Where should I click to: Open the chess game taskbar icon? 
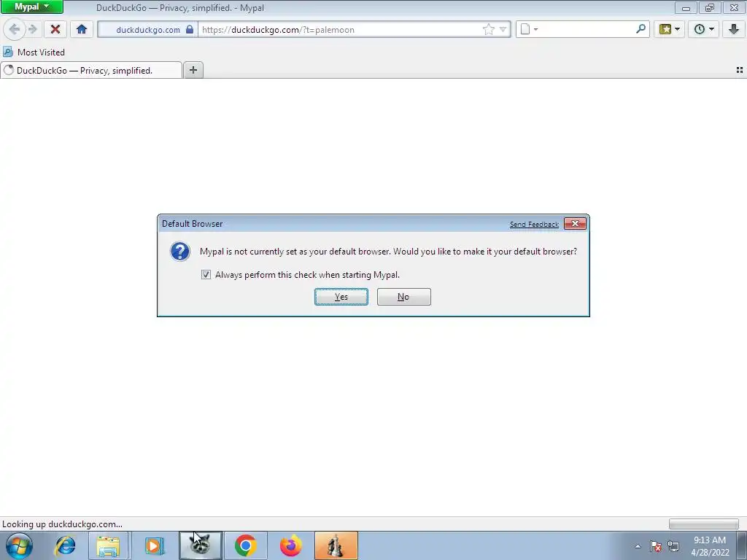click(336, 545)
